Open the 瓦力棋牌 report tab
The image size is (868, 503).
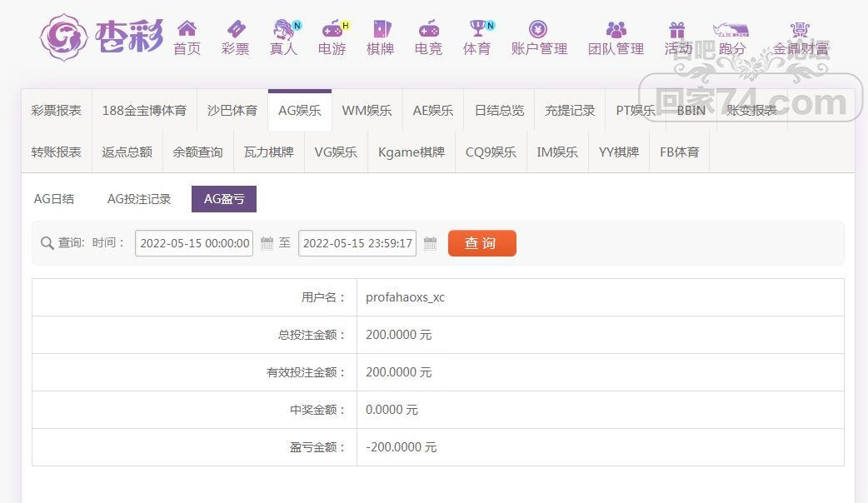coord(268,152)
